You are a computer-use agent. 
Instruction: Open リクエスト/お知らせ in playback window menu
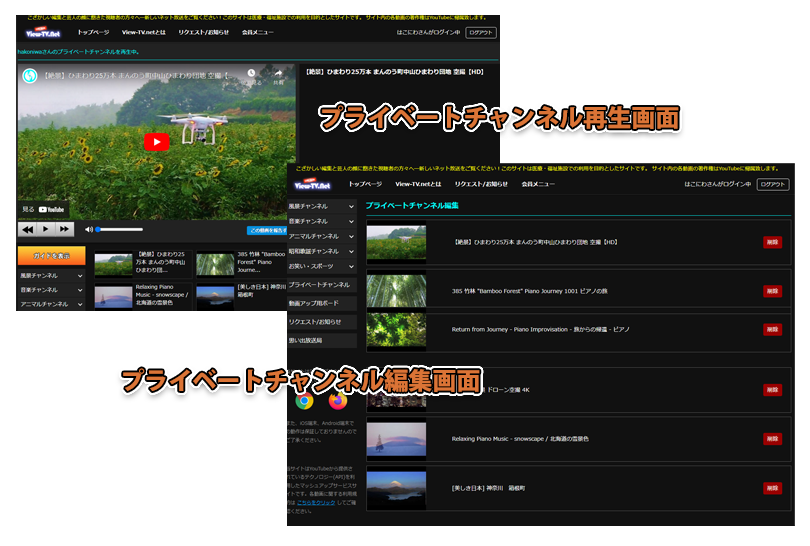(x=204, y=32)
